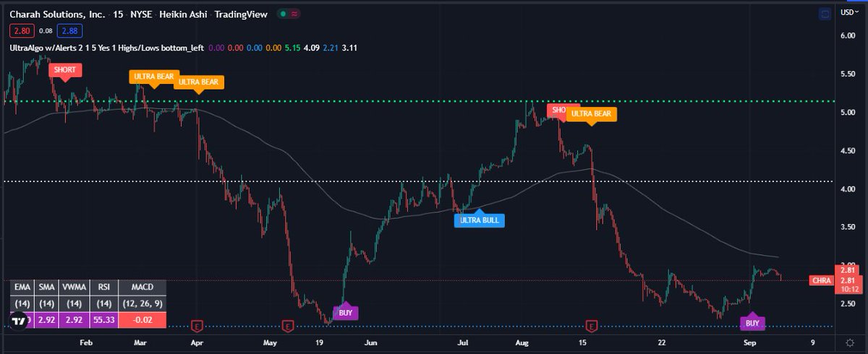Click the second ULTRA BEAR label near April

[199, 82]
